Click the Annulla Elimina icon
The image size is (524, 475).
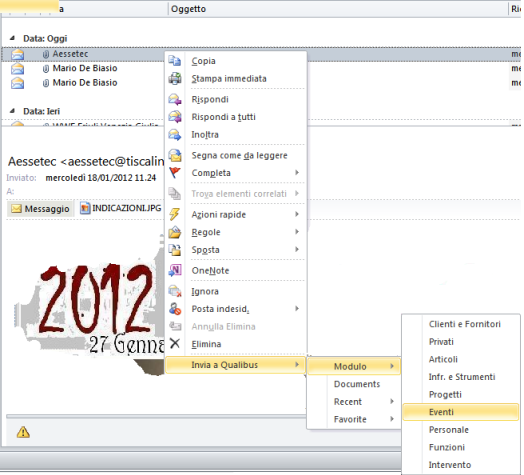(175, 326)
